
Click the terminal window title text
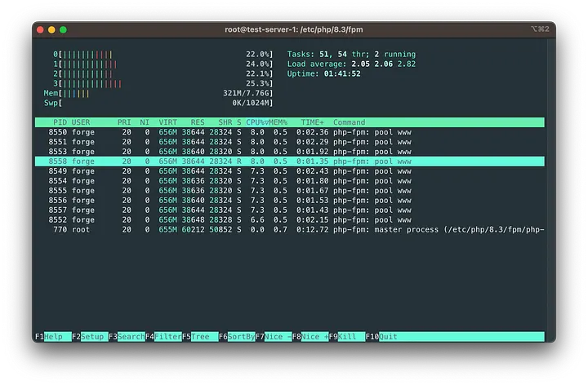pos(294,29)
